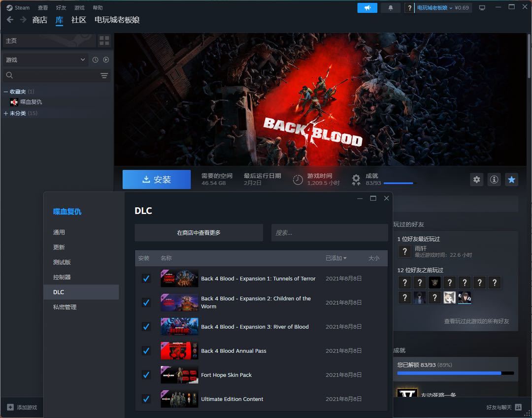Click the play time clock icon

(x=298, y=180)
